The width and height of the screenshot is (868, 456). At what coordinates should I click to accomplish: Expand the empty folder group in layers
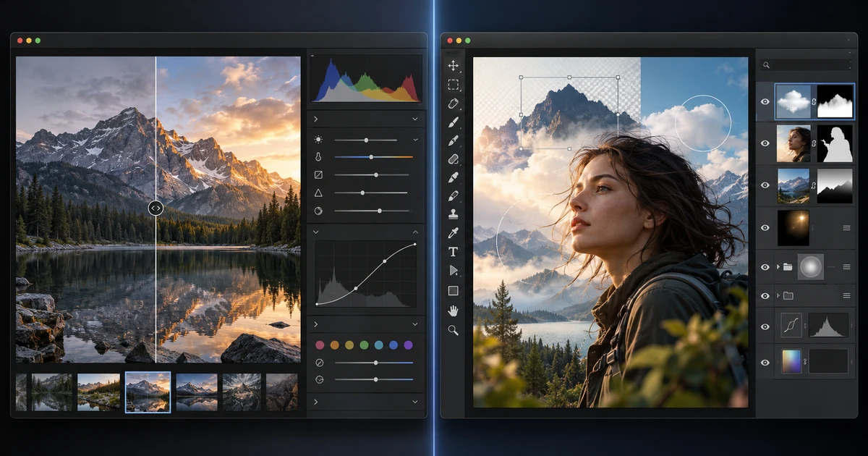coord(778,296)
